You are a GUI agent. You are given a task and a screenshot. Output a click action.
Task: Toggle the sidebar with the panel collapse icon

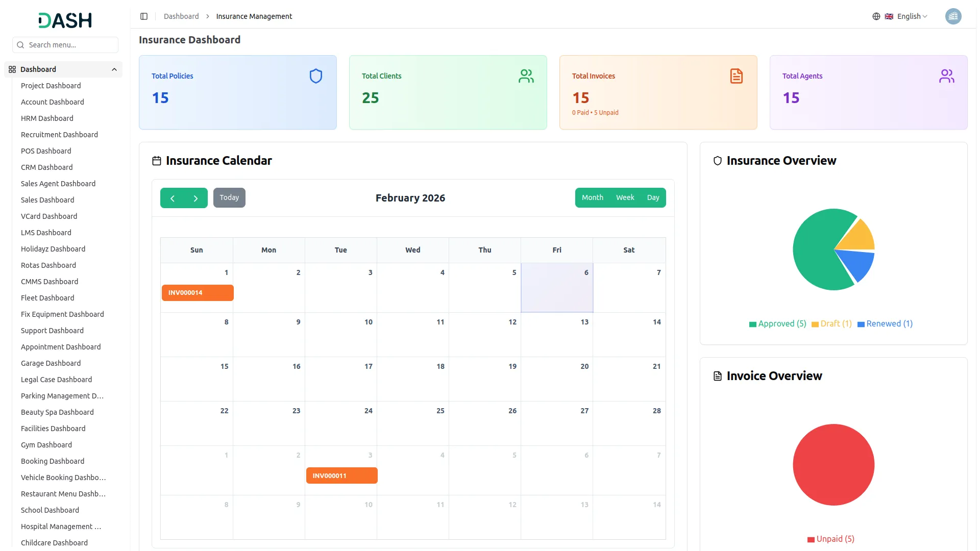pyautogui.click(x=144, y=16)
